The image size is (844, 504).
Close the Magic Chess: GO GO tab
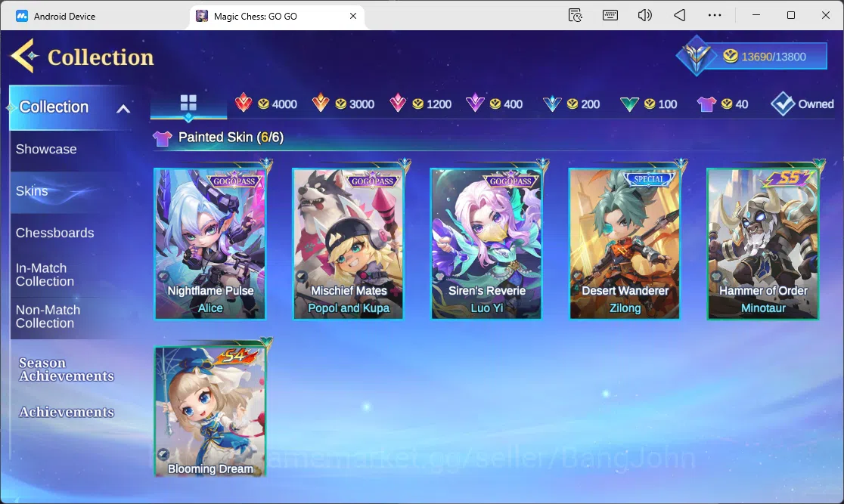[353, 16]
